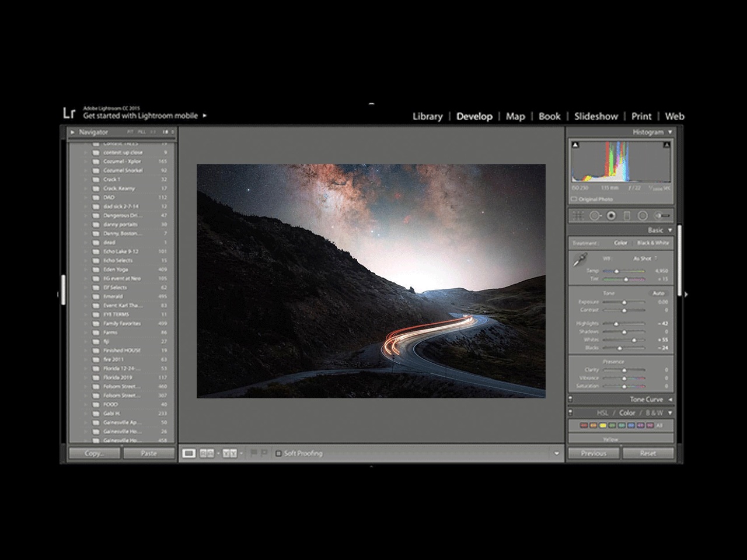Click folder icon for Family Favorites

[96, 324]
